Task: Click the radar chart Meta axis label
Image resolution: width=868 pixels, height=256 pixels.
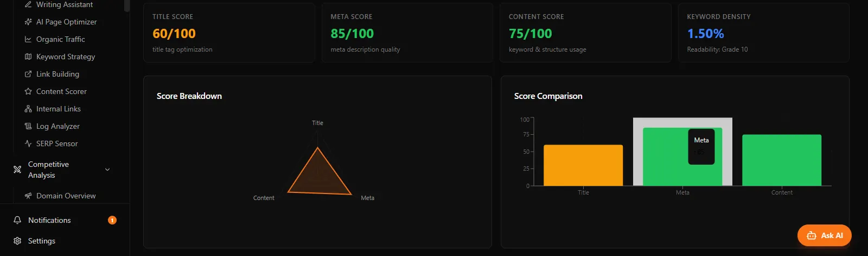Action: click(x=367, y=198)
